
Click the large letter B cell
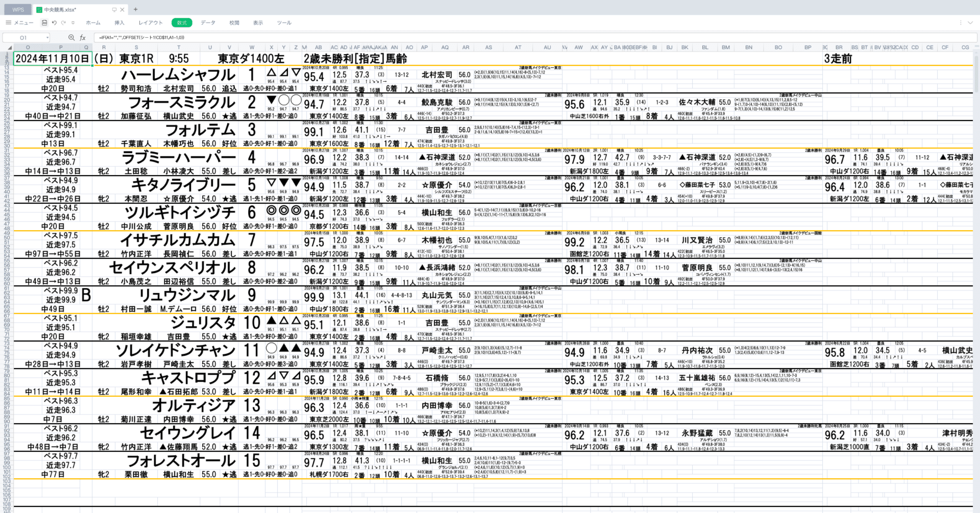coord(86,295)
